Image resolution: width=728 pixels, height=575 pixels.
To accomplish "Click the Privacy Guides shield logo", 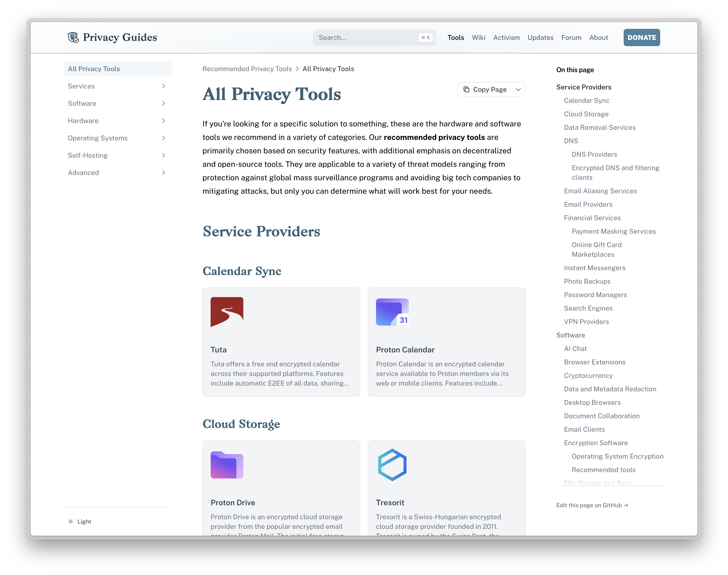I will [x=73, y=37].
